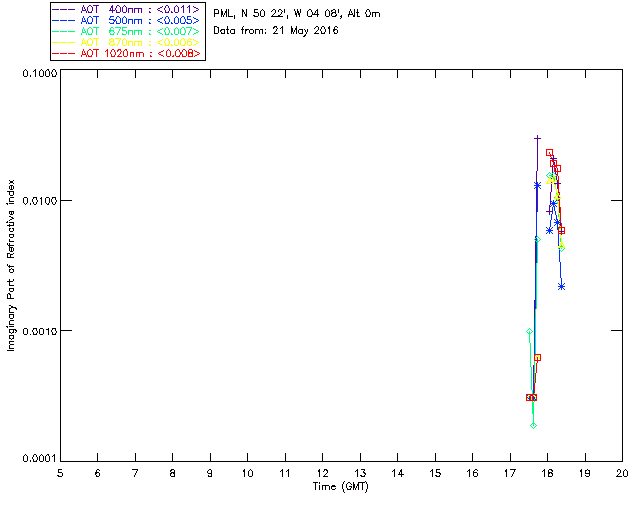Click the x-axis tick label 5

tap(60, 473)
